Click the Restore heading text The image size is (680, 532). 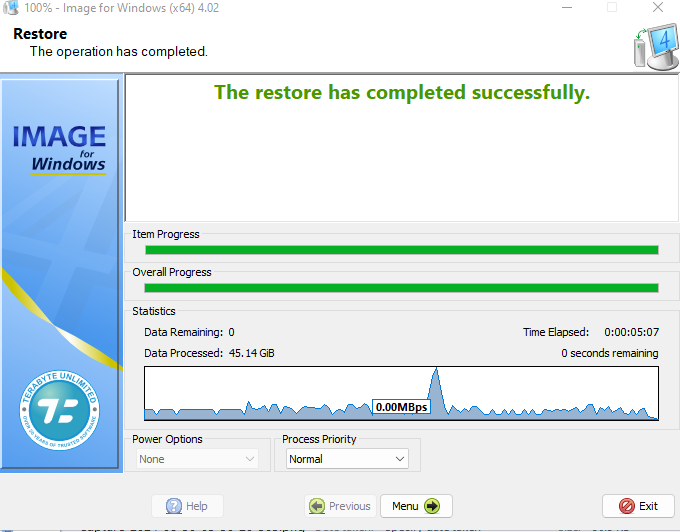tap(40, 34)
